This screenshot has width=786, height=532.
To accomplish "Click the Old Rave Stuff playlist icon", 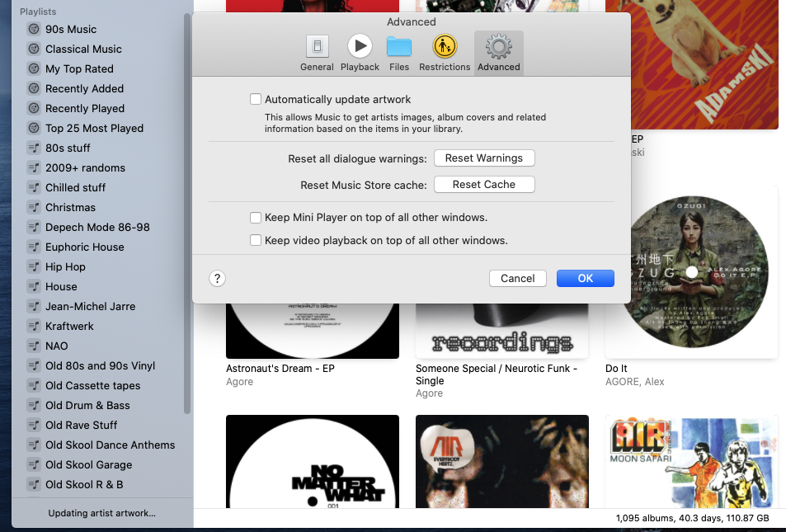I will pos(34,426).
